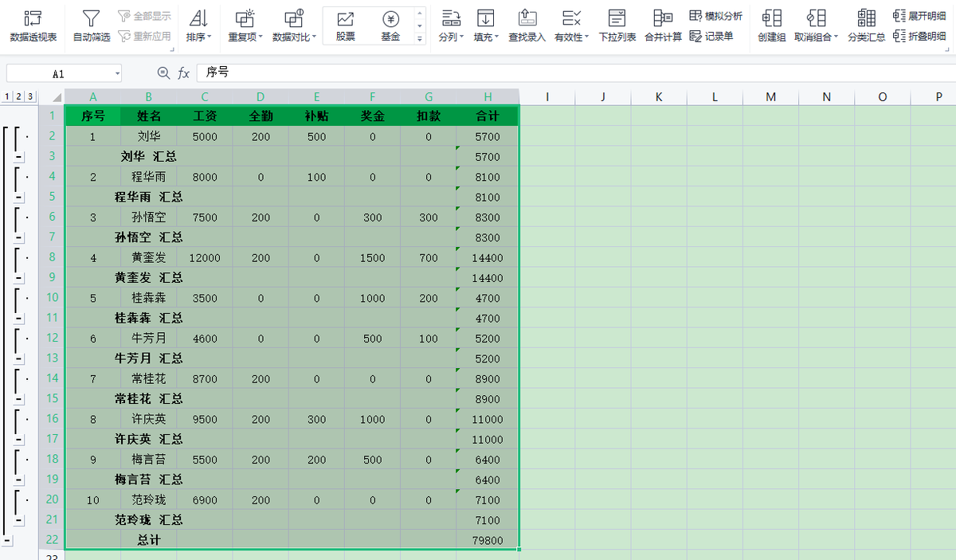Select the 扣款 header cell
Screen dimensions: 956x560
429,116
